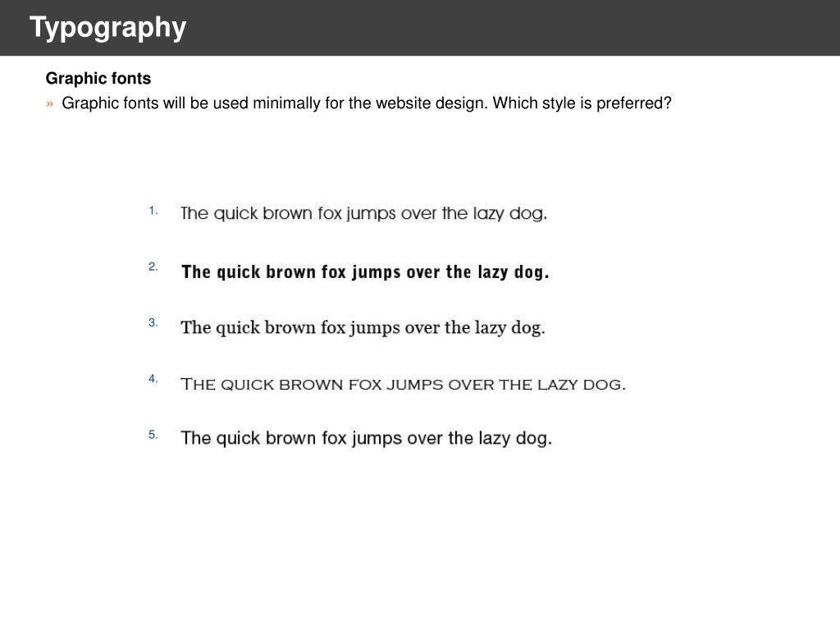Select font sample one in thin sans-serif
The width and height of the screenshot is (840, 630).
pyautogui.click(x=363, y=213)
